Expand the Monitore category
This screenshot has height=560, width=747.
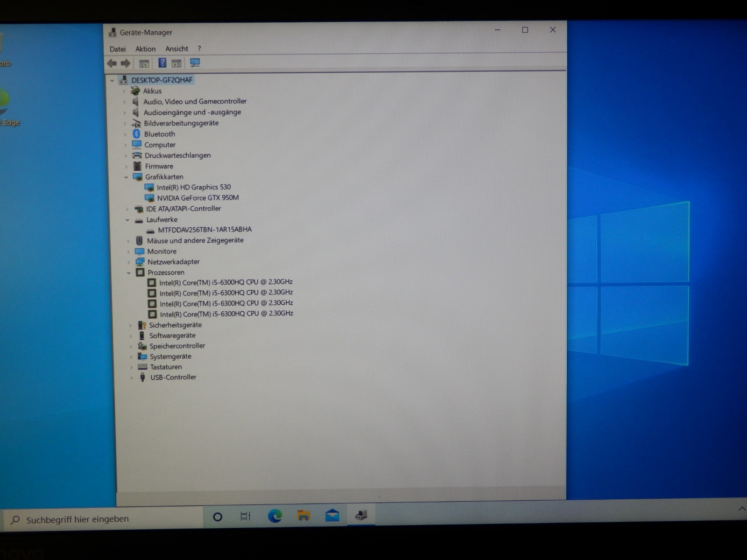tap(128, 252)
